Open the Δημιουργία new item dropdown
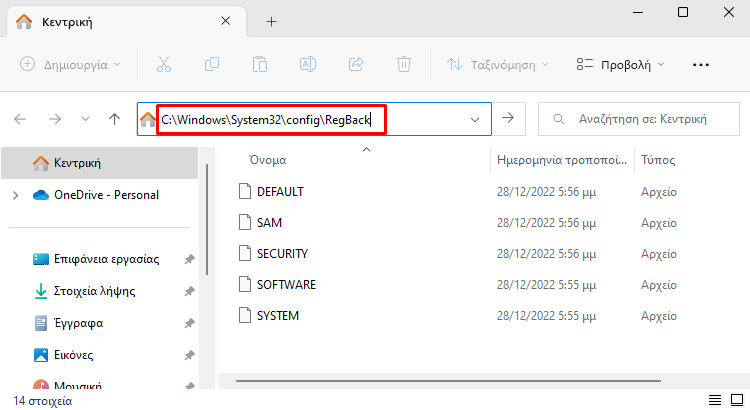Viewport: 750px width, 410px height. pos(70,65)
